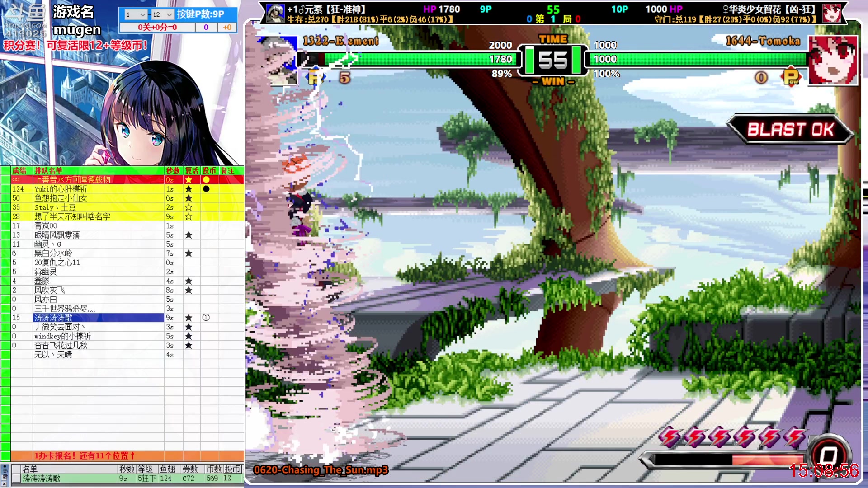Image resolution: width=868 pixels, height=488 pixels.
Task: Click the star in the 鱼想抱走小仙女 row
Action: pyautogui.click(x=189, y=198)
